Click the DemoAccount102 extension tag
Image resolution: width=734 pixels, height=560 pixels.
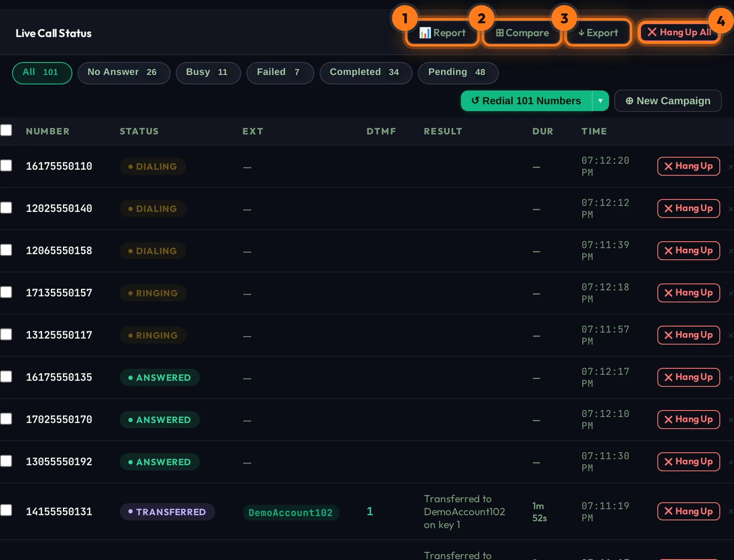291,512
